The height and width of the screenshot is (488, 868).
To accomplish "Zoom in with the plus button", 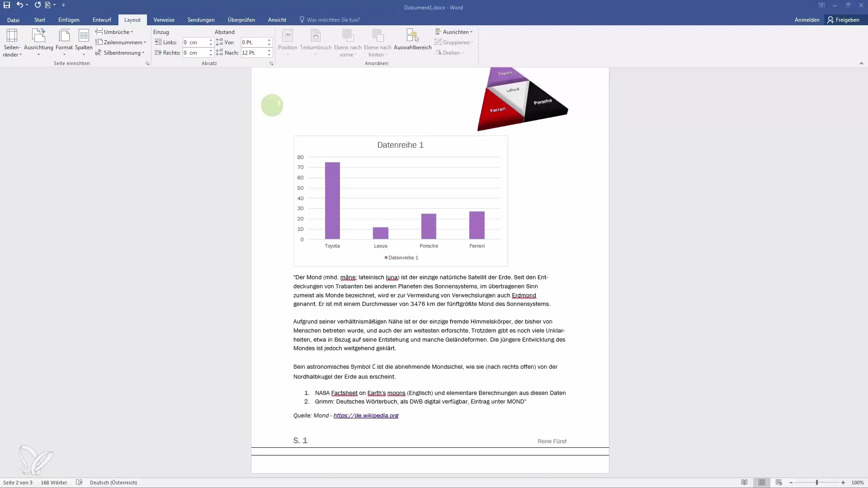I will click(843, 483).
